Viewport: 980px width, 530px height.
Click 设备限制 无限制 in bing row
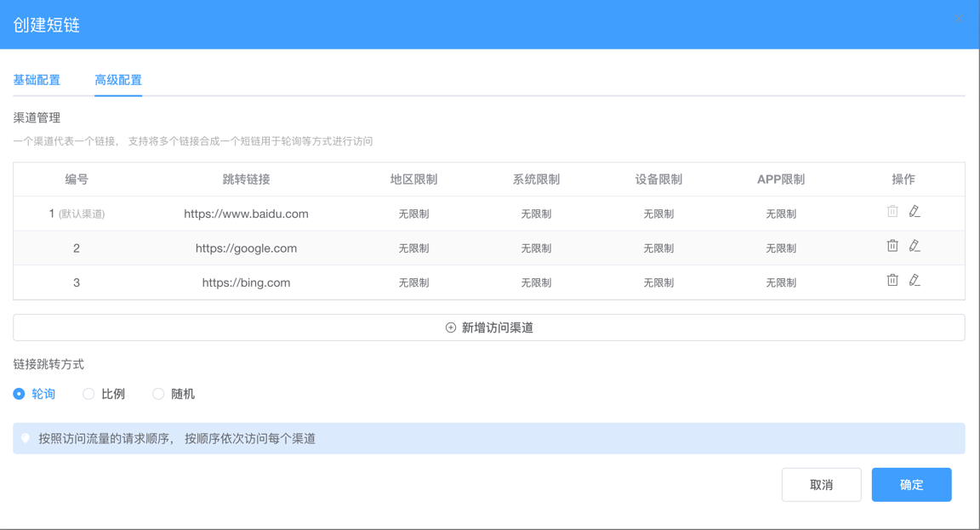tap(658, 282)
